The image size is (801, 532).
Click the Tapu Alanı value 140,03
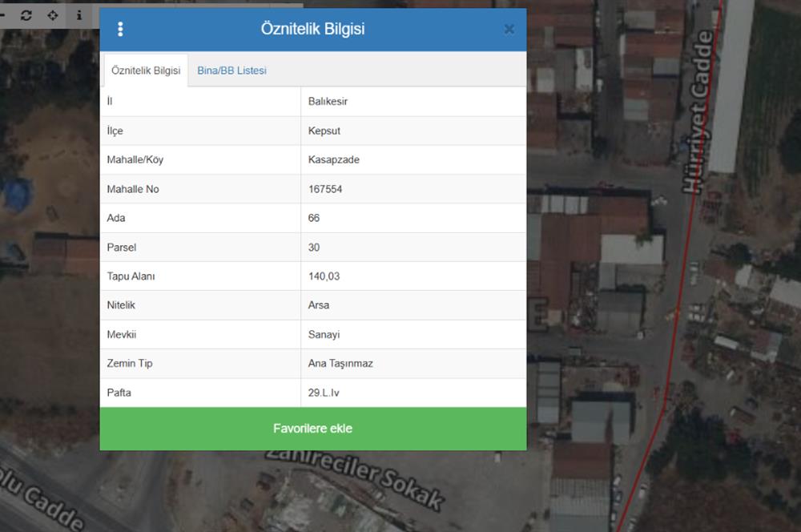324,276
